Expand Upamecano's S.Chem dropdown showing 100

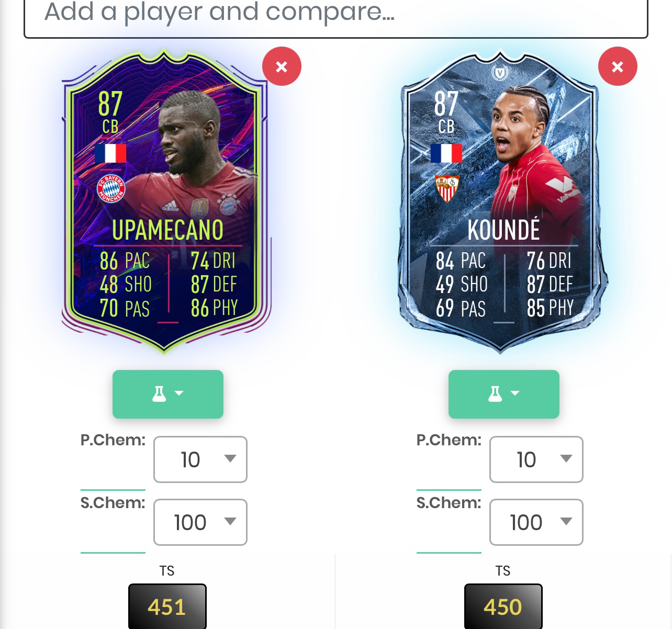[x=200, y=522]
